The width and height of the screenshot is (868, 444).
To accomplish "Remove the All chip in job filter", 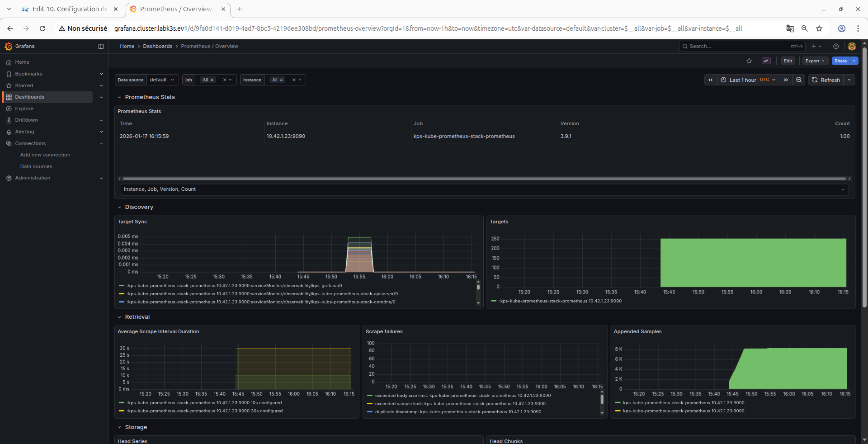I will point(212,80).
